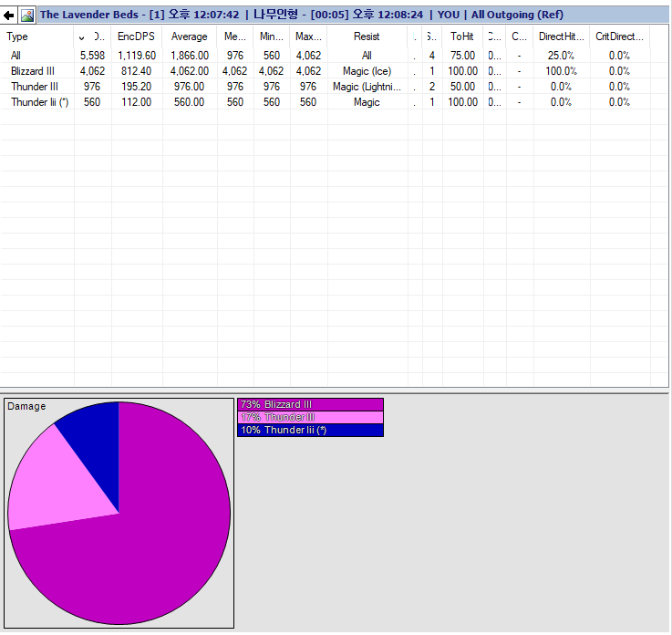Click the Resist column header
This screenshot has width=672, height=635.
click(x=367, y=36)
